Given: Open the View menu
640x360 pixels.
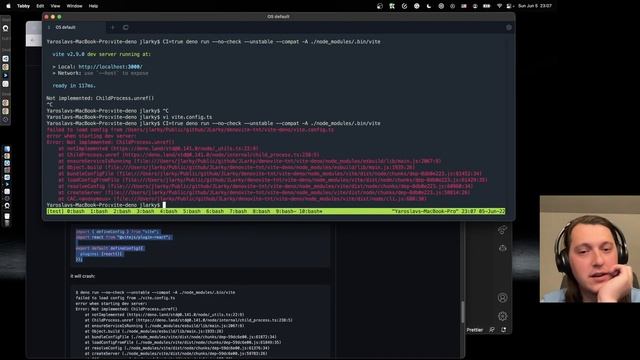Looking at the screenshot, I should click(x=55, y=6).
